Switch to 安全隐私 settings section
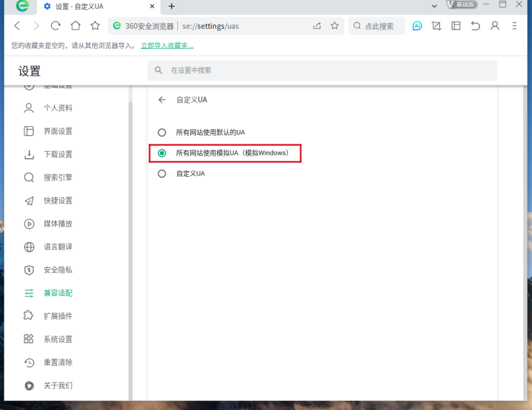 (58, 270)
